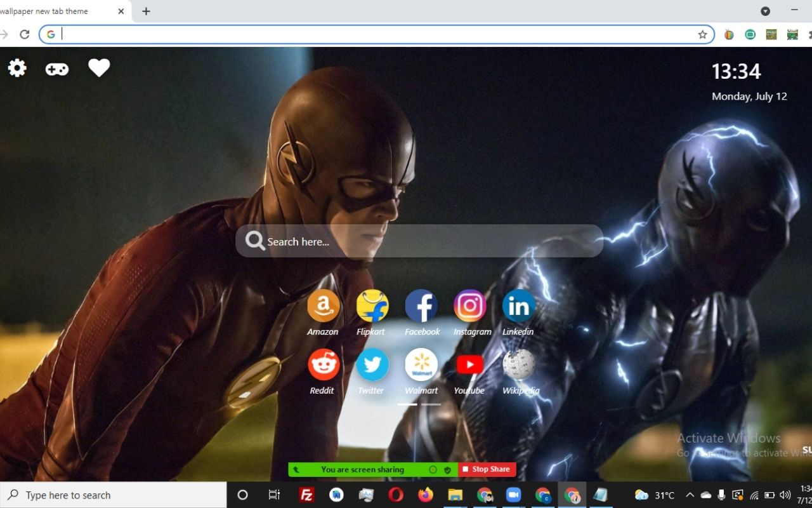Switch to the first shortcuts page indicator
This screenshot has height=508, width=812.
(x=407, y=404)
